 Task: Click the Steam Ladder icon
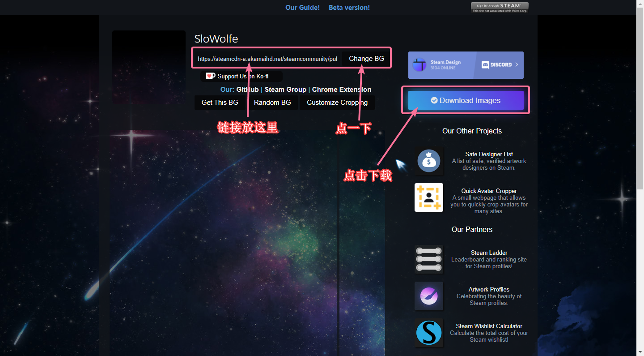point(428,259)
